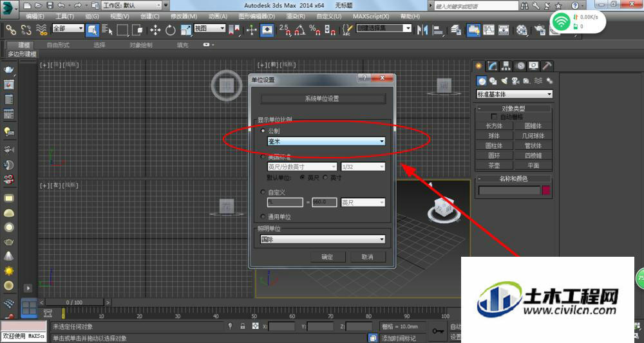
Task: Open the 视图 reference coordinate dropdown
Action: (x=209, y=28)
